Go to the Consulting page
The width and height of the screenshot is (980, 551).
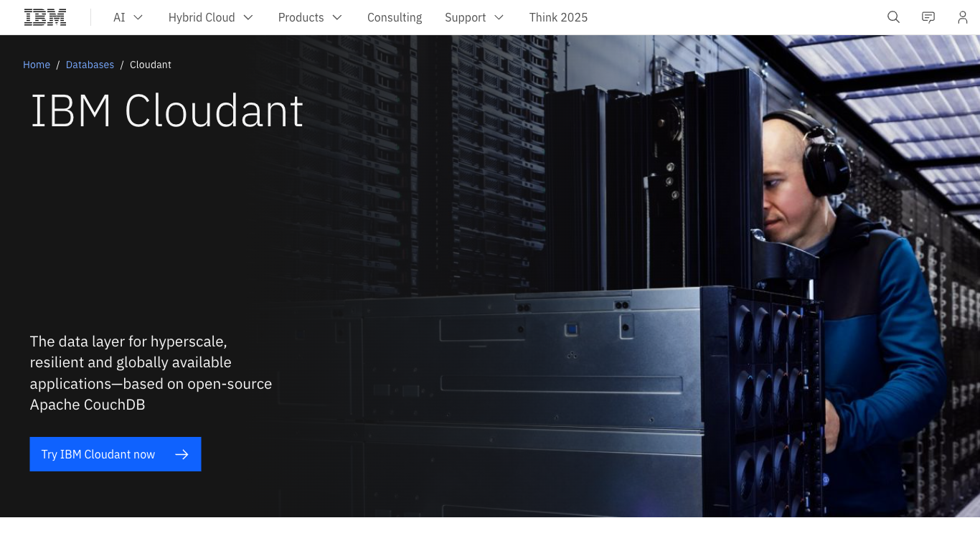[x=395, y=17]
